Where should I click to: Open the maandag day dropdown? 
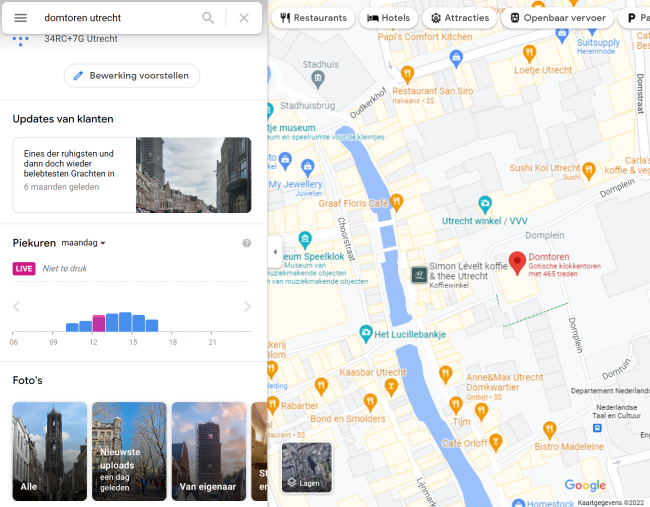tap(83, 243)
